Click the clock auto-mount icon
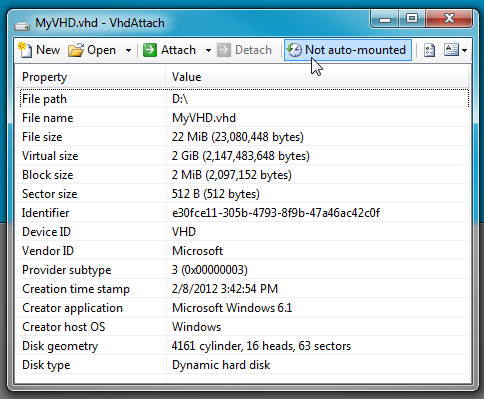Viewport: 484px width, 399px height. (x=294, y=50)
